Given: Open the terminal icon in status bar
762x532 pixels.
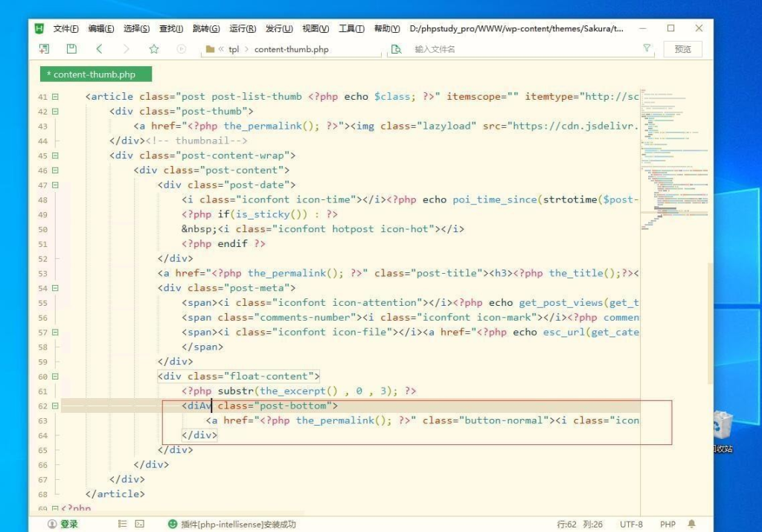Looking at the screenshot, I should 139,524.
